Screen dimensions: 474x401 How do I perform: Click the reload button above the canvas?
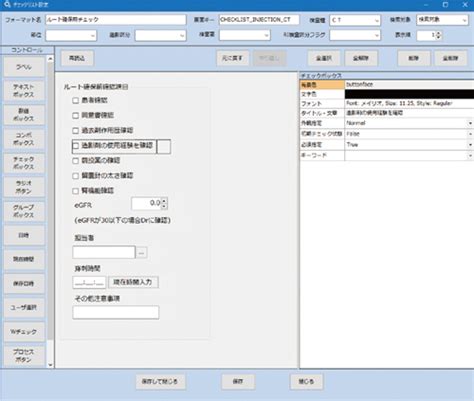point(77,58)
